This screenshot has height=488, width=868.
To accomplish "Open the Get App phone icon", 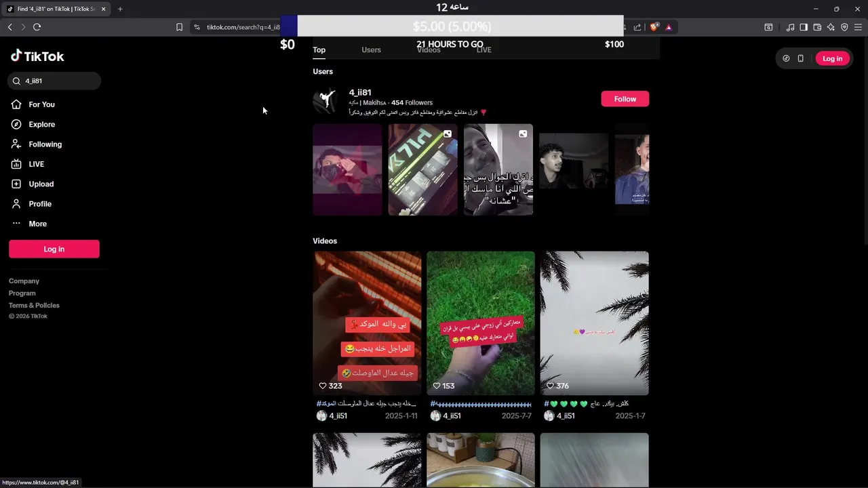I will coord(800,58).
